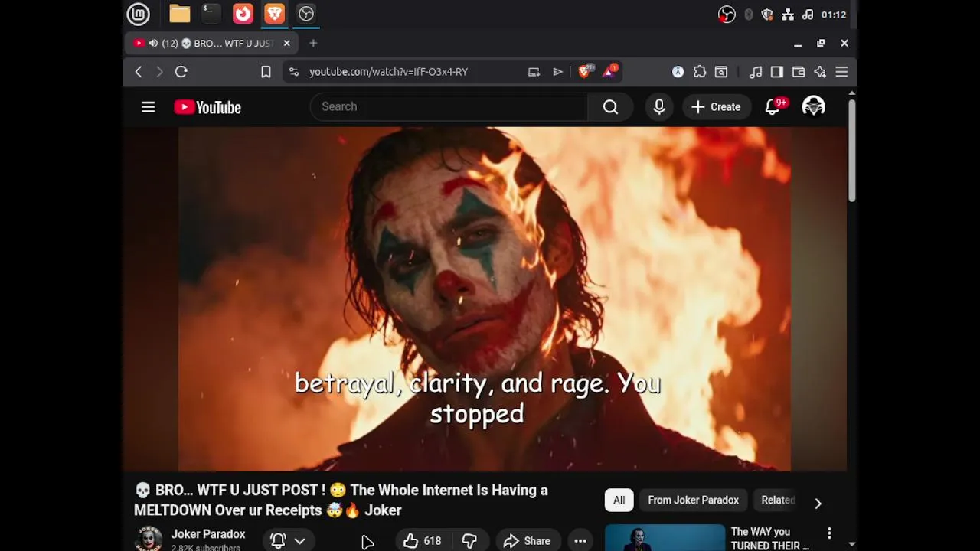
Task: Open the Create button
Action: click(x=716, y=107)
